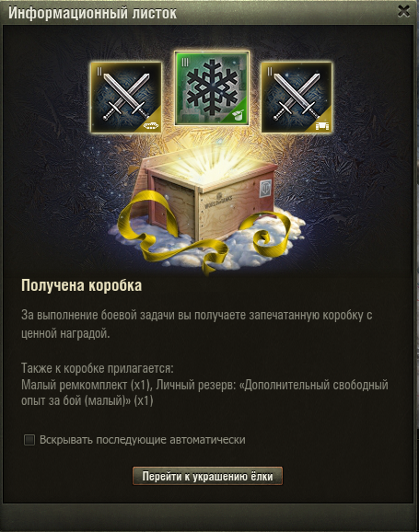The width and height of the screenshot is (419, 532).
Task: Select the green snowflake decoration tile
Action: tap(212, 88)
